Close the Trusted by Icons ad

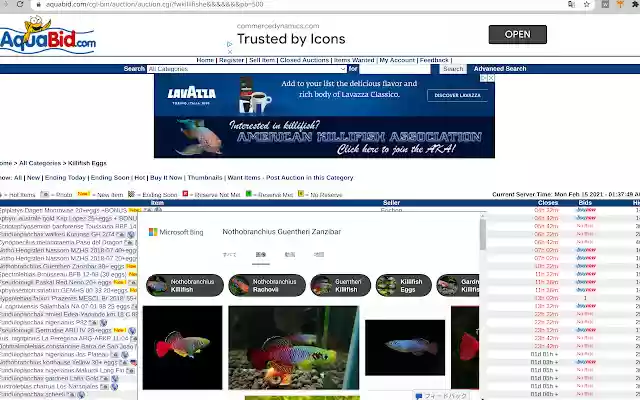click(230, 52)
